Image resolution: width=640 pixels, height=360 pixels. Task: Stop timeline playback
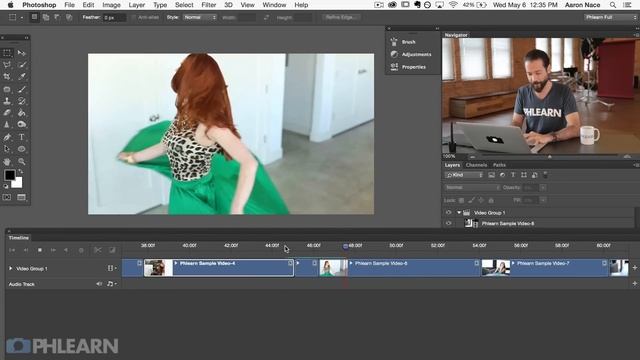40,250
